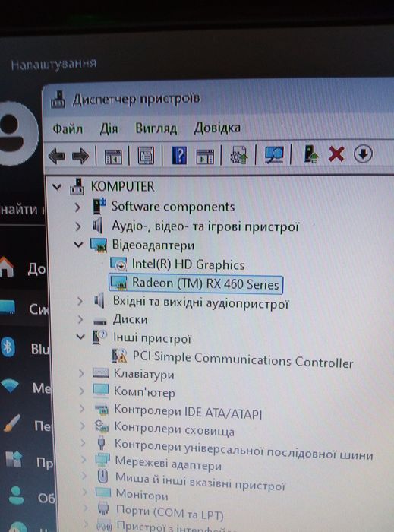Select Порти (COM та LPT) label
The height and width of the screenshot is (532, 394).
[x=170, y=512]
